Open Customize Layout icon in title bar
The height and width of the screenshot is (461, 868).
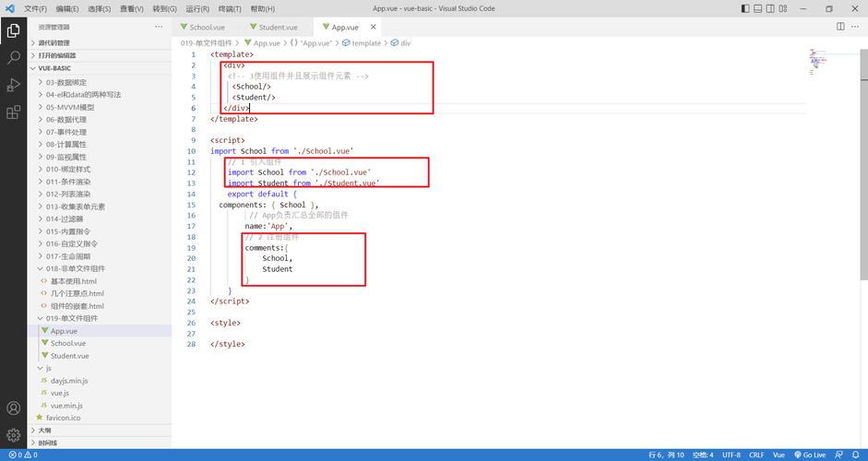pos(783,8)
